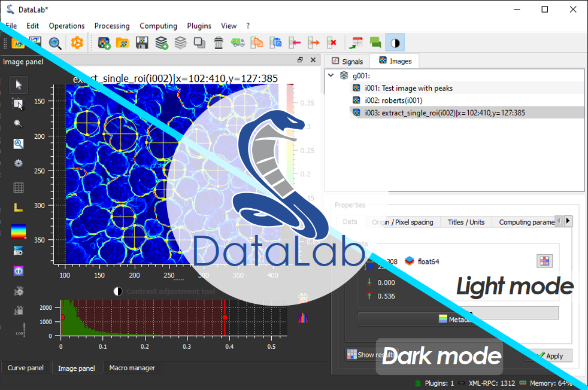Screen dimensions: 588x390
Task: Add a new group with the layers-plus icon
Action: coord(161,42)
